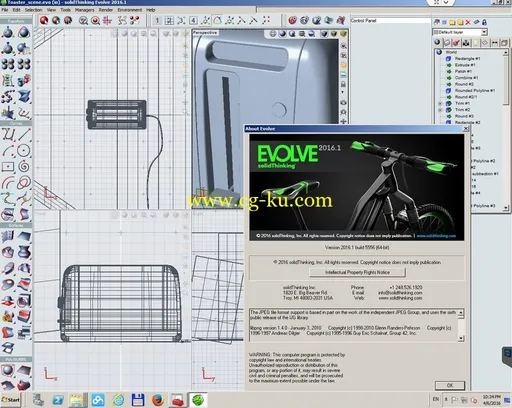
Task: Click the second red sphere selection icon
Action: [56, 21]
